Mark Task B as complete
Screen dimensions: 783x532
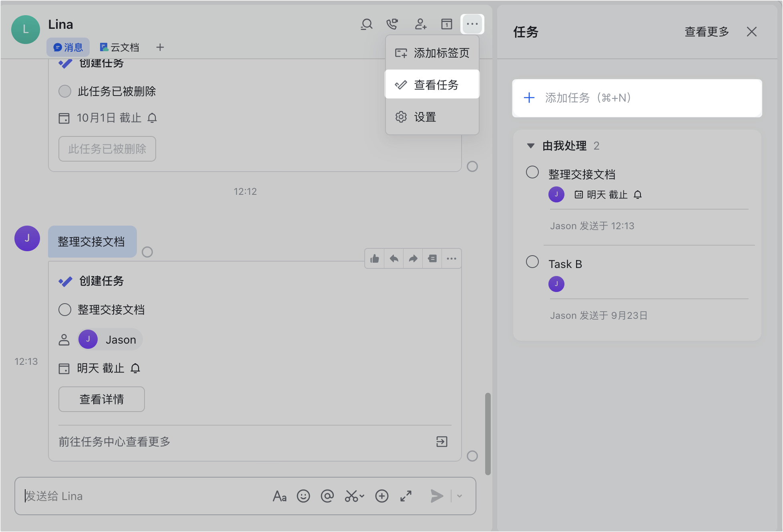532,262
